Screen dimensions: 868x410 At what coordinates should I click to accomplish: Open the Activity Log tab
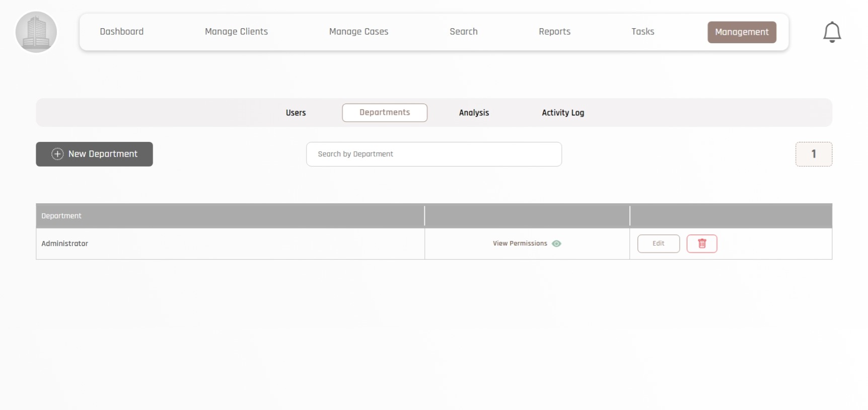(x=562, y=113)
